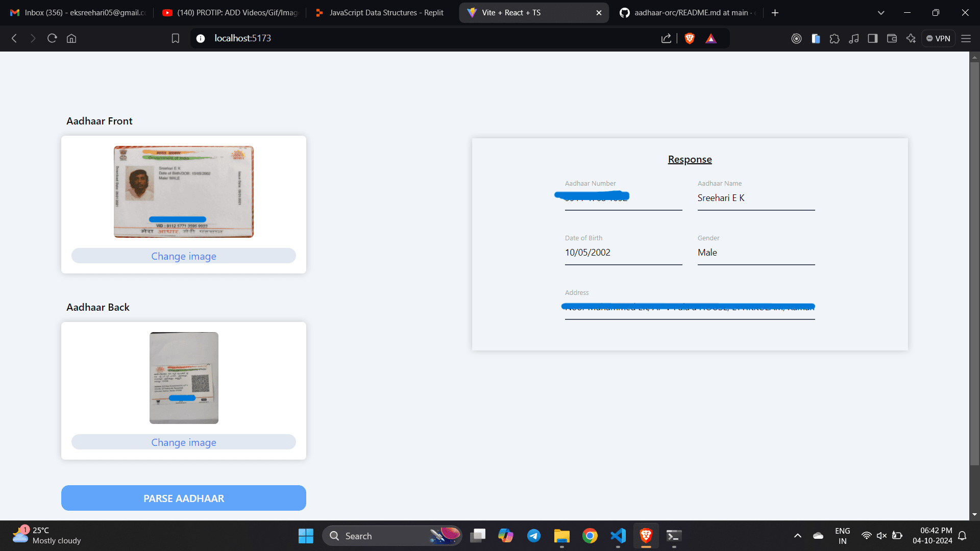
Task: Click the bookmark icon in address bar
Action: coord(176,38)
